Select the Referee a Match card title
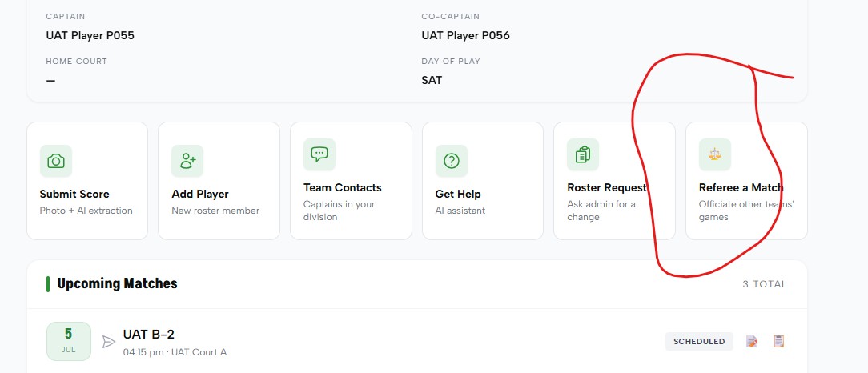The height and width of the screenshot is (373, 868). click(x=741, y=187)
